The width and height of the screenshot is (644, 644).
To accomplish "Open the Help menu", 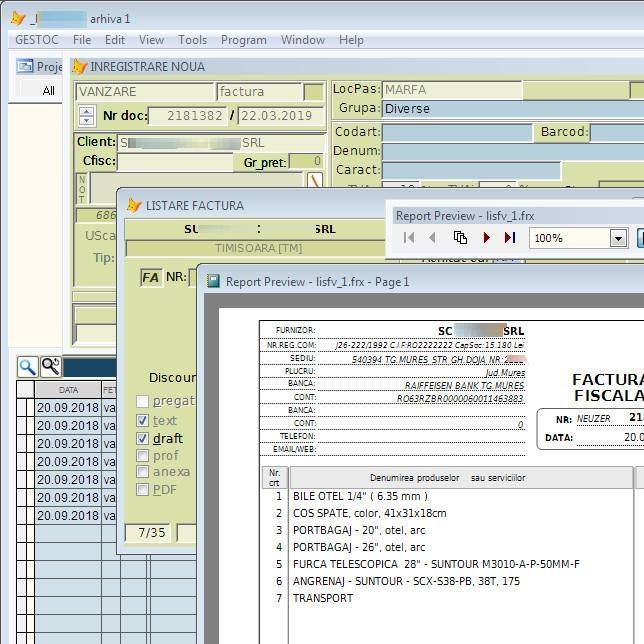I will (352, 40).
